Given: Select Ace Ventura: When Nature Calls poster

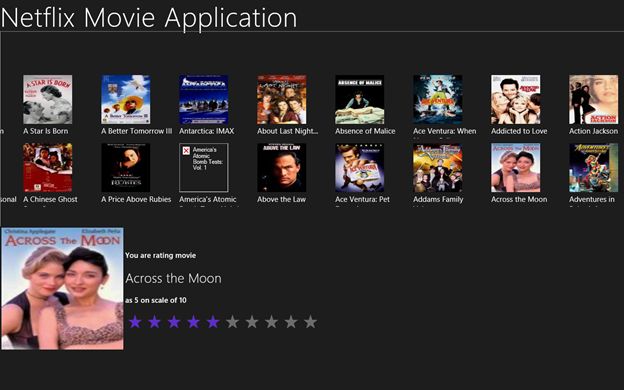Looking at the screenshot, I should pyautogui.click(x=437, y=99).
